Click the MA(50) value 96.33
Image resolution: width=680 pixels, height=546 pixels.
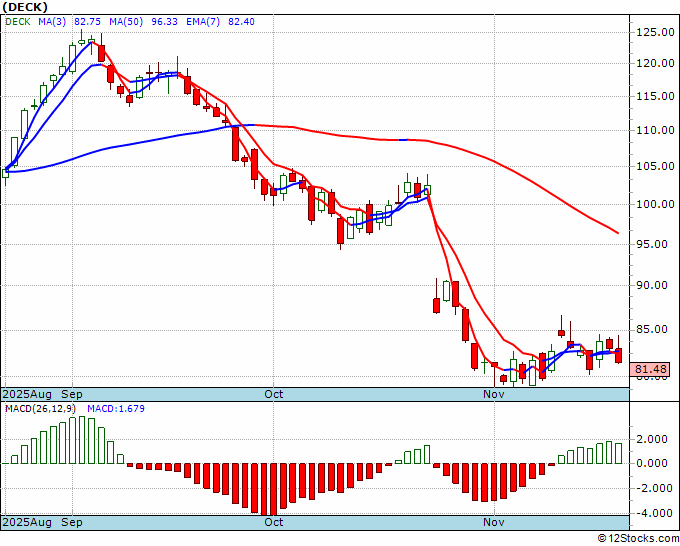164,22
